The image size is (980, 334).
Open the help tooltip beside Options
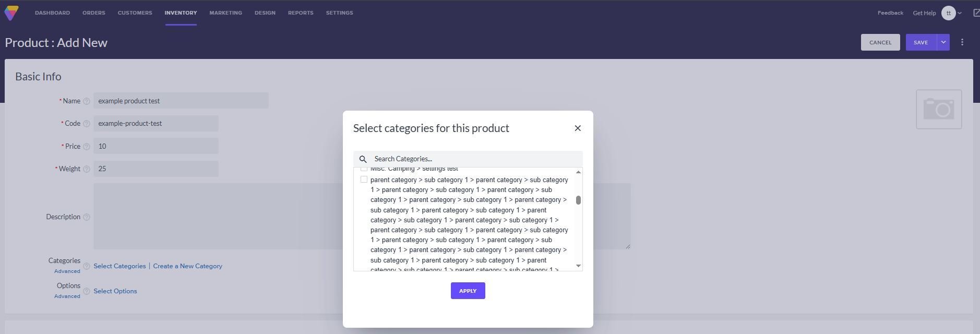click(87, 291)
